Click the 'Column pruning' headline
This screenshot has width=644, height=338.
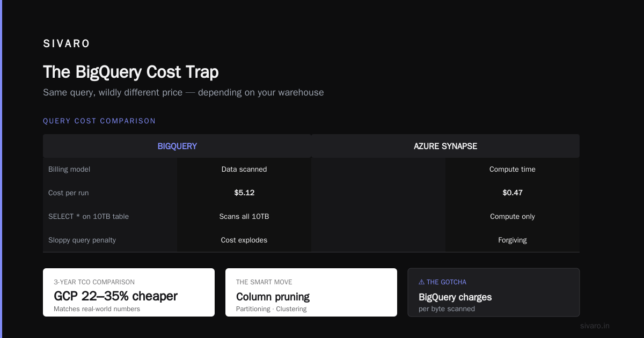[x=273, y=297]
